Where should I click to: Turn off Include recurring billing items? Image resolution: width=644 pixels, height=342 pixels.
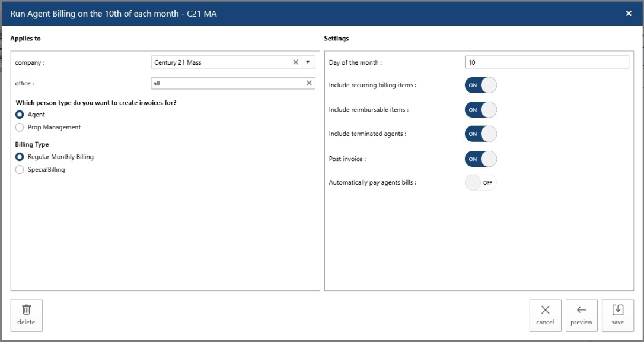480,85
